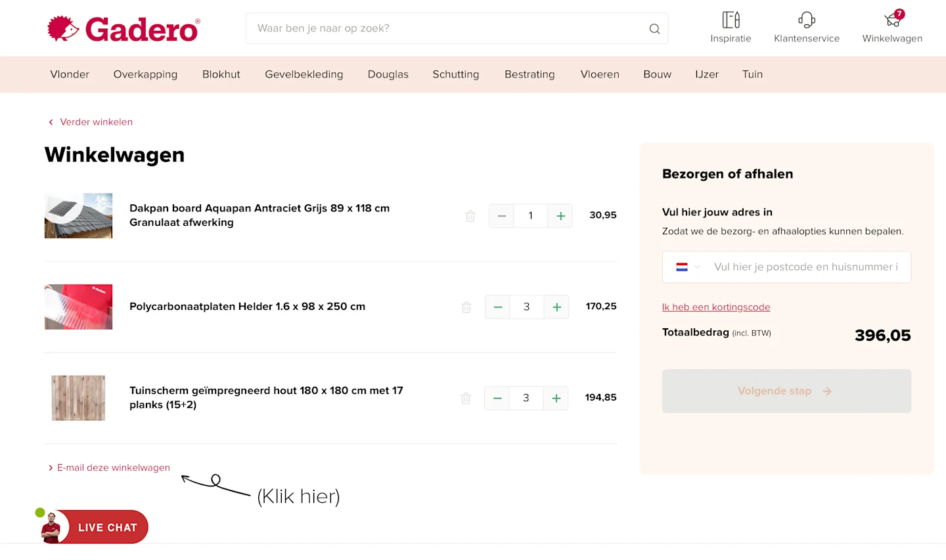Delete the Dakpan board Aquapan item

pos(470,216)
